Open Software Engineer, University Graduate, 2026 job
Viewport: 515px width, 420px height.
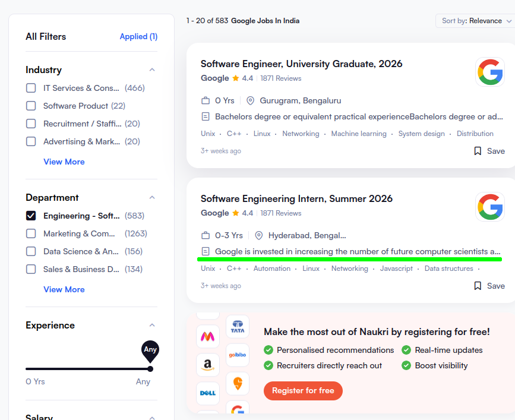301,64
